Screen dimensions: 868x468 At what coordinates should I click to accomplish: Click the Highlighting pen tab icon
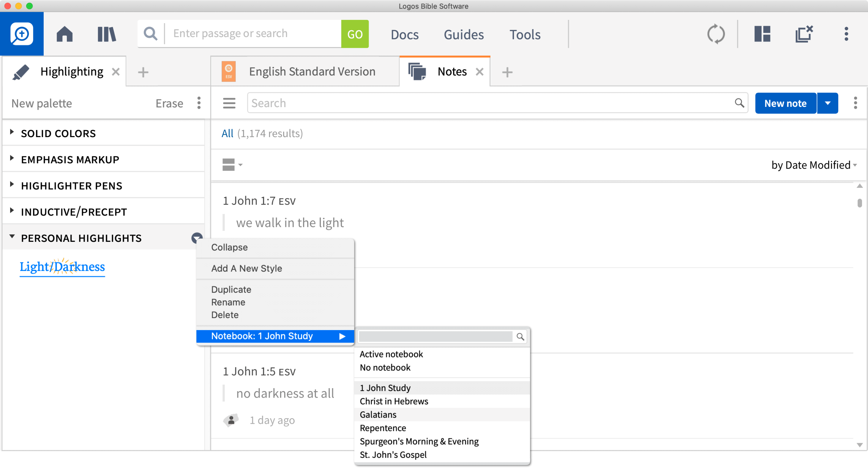tap(21, 72)
